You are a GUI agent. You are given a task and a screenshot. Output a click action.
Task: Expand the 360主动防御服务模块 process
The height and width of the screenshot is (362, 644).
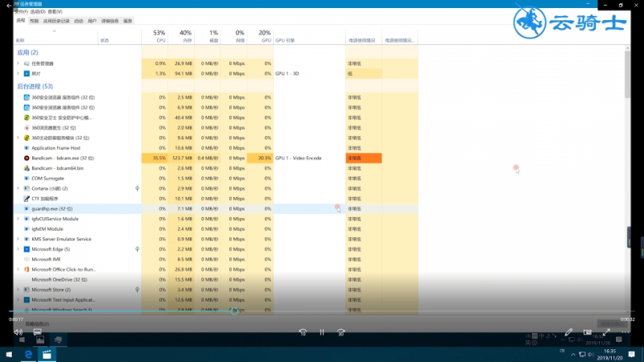click(18, 138)
